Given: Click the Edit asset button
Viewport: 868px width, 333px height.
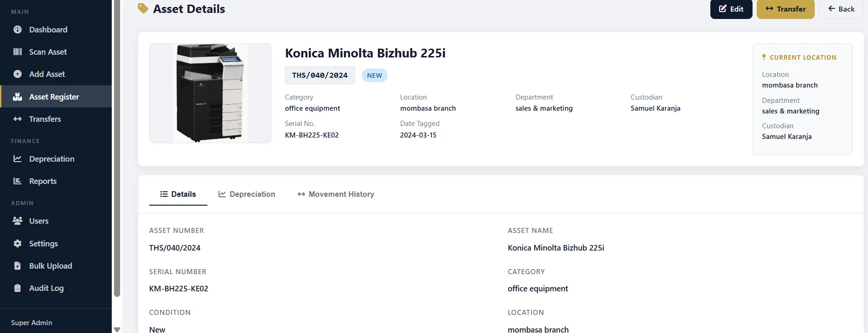Looking at the screenshot, I should coord(731,9).
